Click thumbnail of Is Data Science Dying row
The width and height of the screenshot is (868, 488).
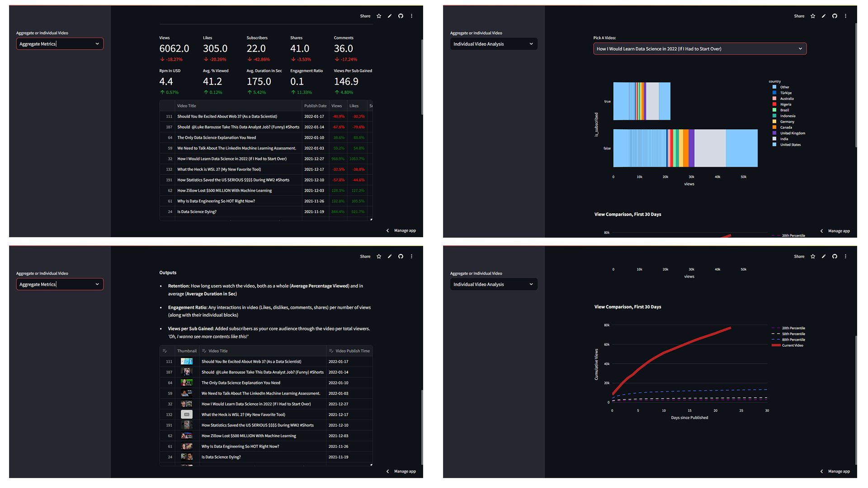187,457
